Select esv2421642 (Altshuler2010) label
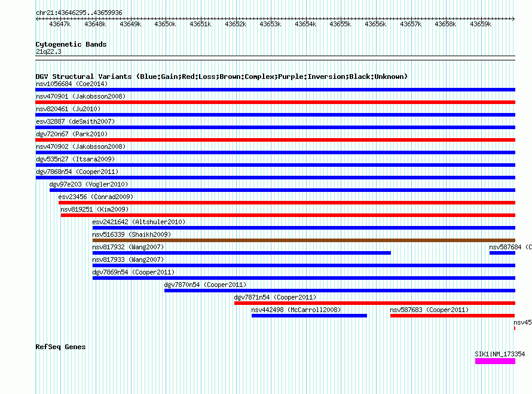The width and height of the screenshot is (532, 394). click(x=139, y=222)
